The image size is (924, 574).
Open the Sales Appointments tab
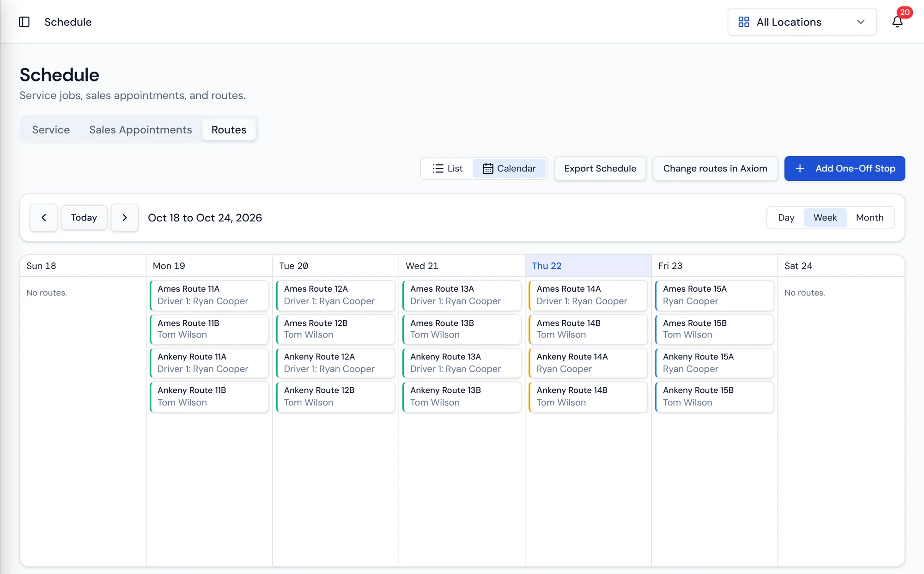click(140, 130)
